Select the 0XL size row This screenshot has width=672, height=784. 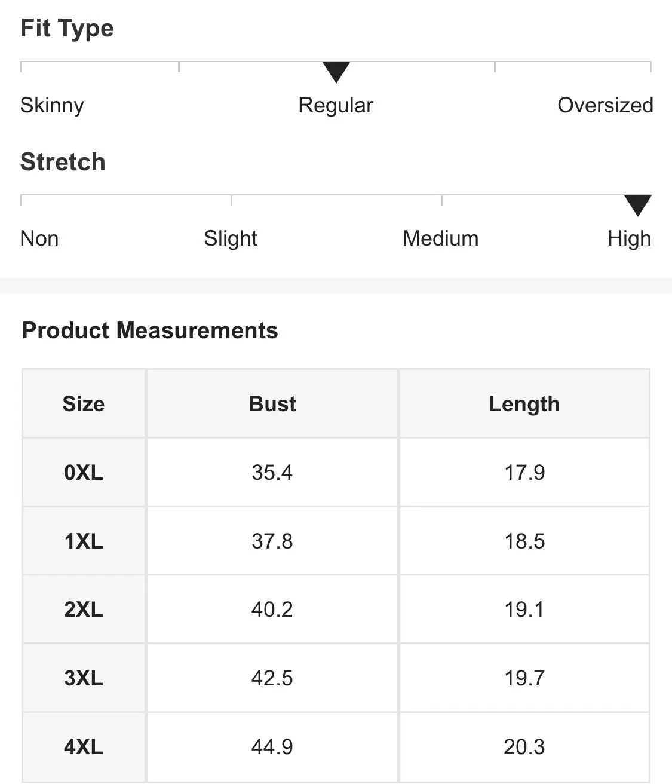336,472
